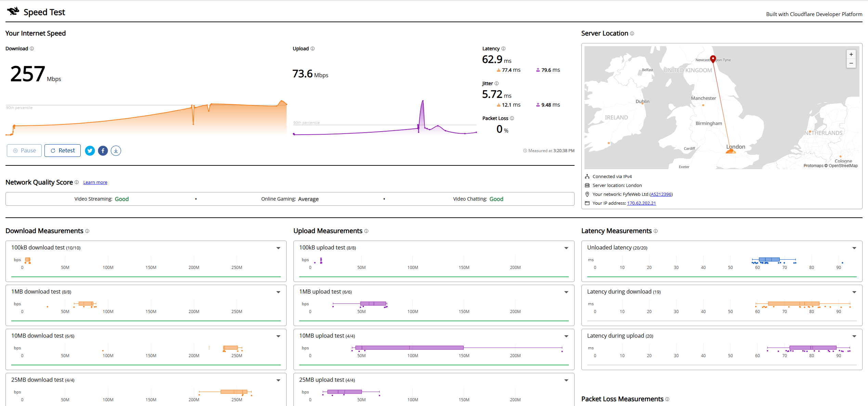Click the red server location pin
This screenshot has height=406, width=868.
713,59
